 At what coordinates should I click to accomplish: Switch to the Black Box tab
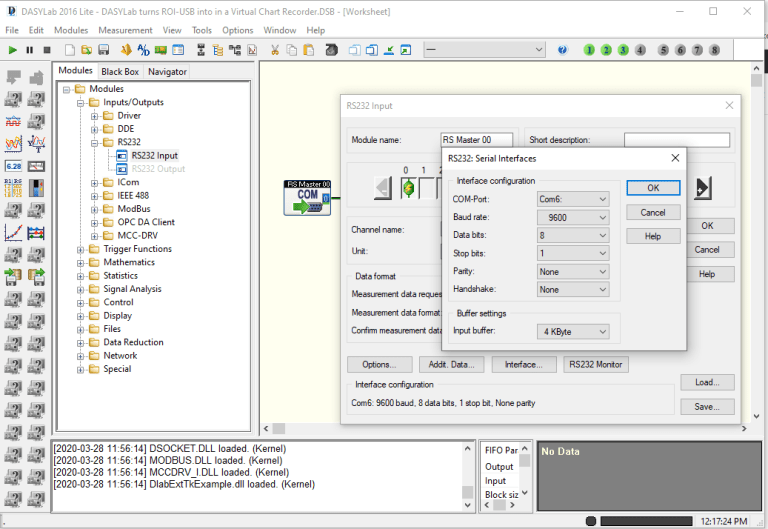coord(120,72)
